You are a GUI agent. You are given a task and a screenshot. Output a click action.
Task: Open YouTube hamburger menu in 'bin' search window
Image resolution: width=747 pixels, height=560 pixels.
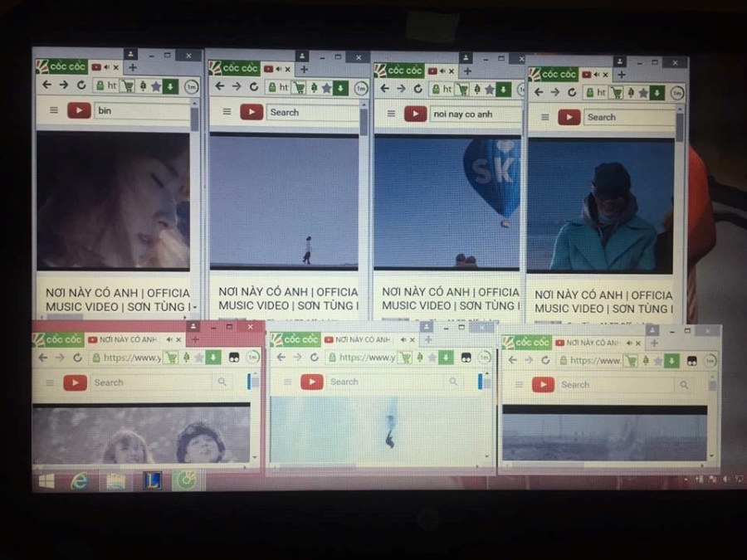click(54, 110)
